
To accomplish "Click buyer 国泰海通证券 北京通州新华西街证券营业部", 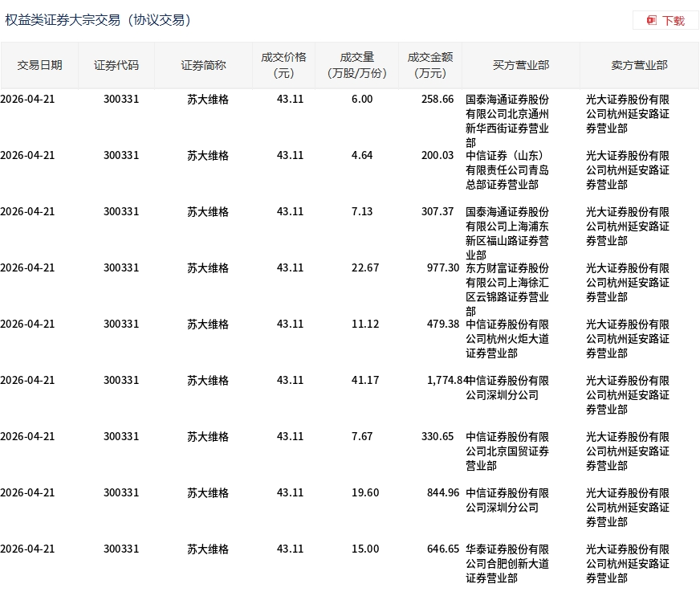I will coord(507,121).
